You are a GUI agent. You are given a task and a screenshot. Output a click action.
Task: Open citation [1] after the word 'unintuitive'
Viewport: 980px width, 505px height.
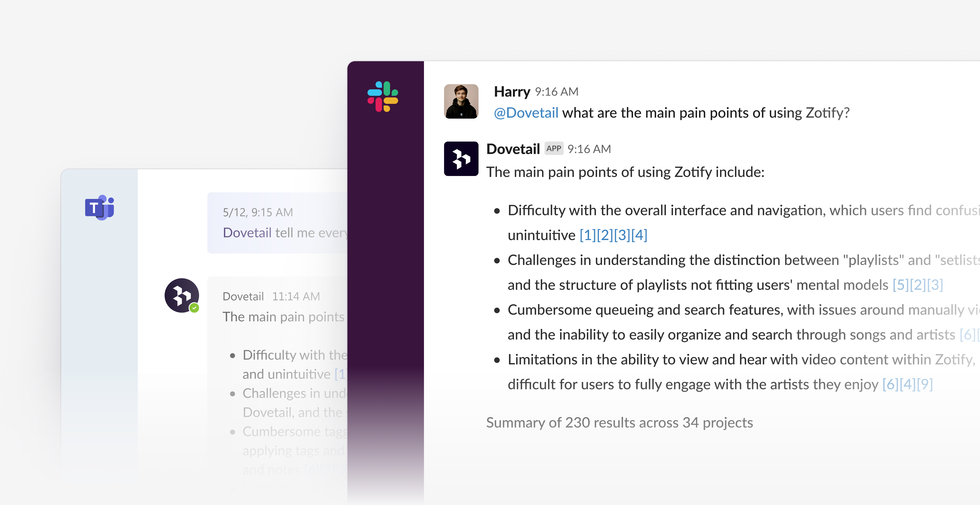coord(588,235)
